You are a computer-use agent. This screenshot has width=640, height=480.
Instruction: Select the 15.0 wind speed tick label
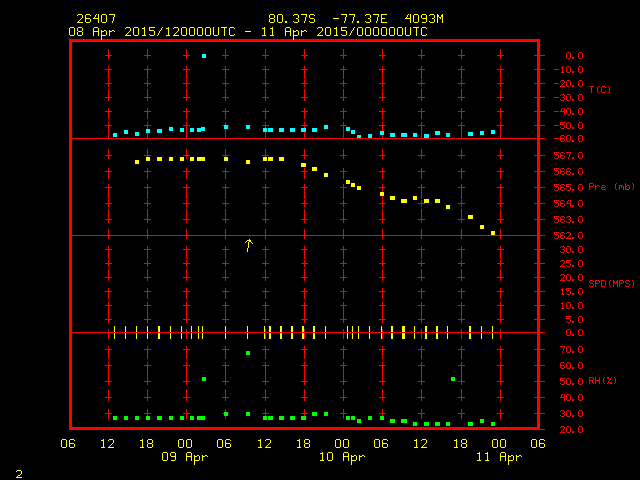click(x=571, y=291)
